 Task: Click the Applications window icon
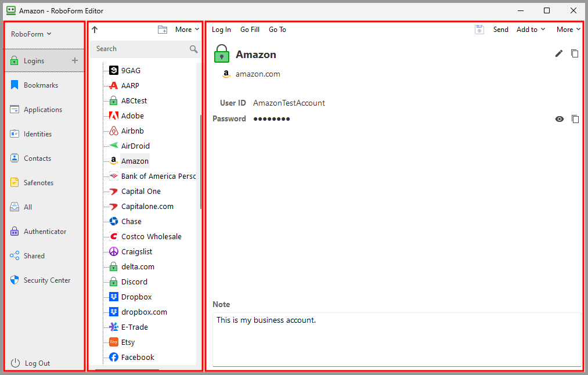[x=15, y=109]
